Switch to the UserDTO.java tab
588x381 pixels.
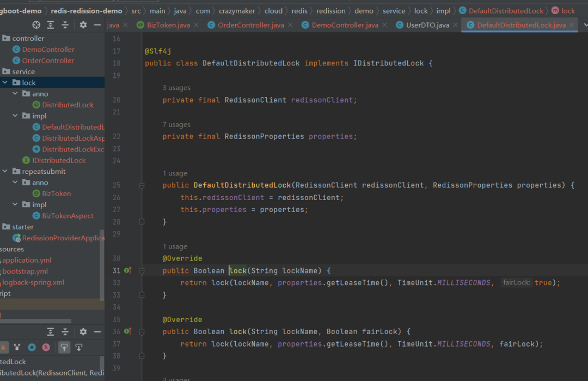coord(427,25)
